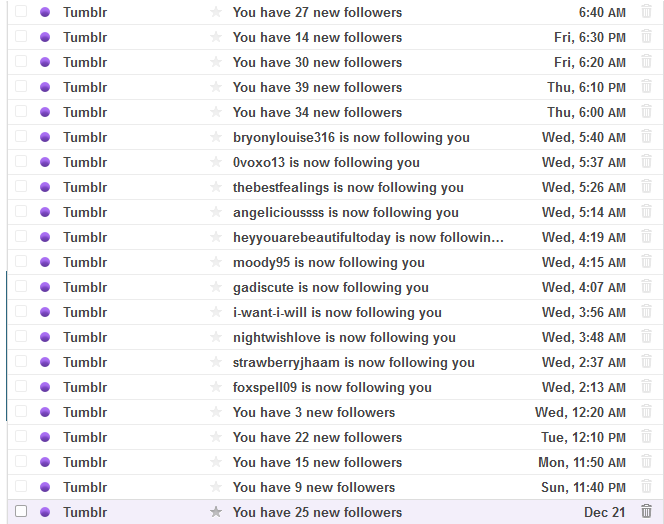Star the 'You have 27 new followers' email
664x524 pixels.
(215, 12)
